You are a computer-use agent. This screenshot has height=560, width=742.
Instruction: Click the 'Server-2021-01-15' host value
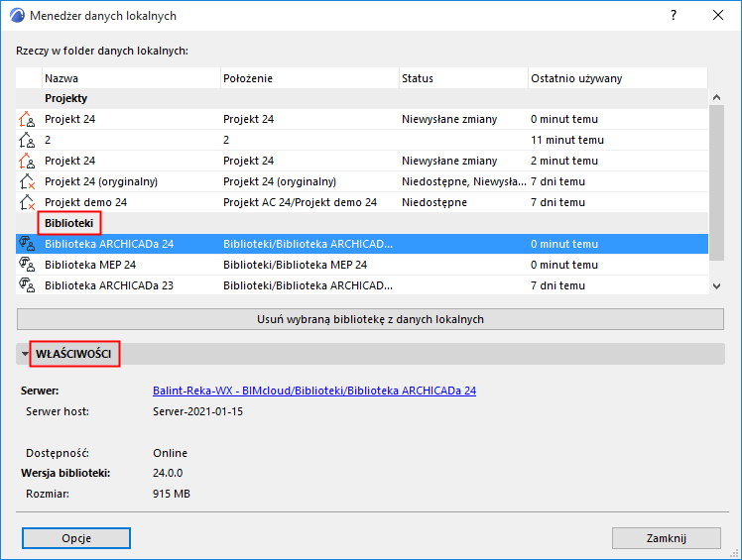tap(197, 411)
